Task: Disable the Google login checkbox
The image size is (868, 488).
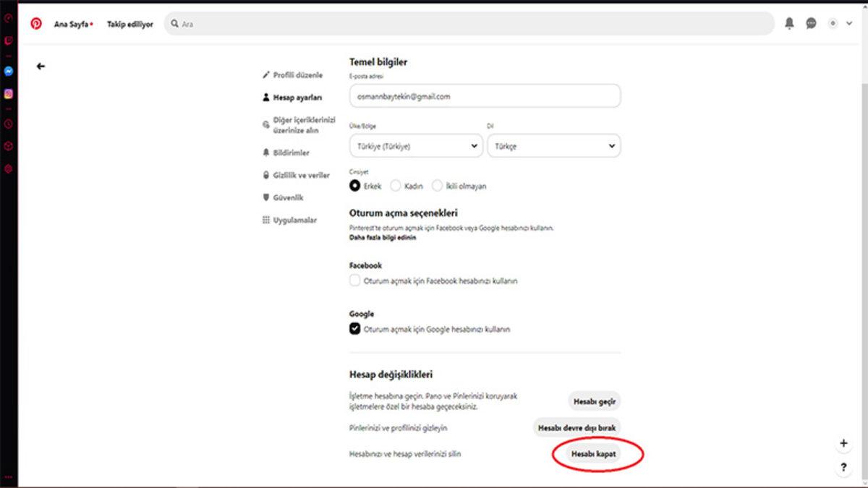Action: click(x=354, y=329)
